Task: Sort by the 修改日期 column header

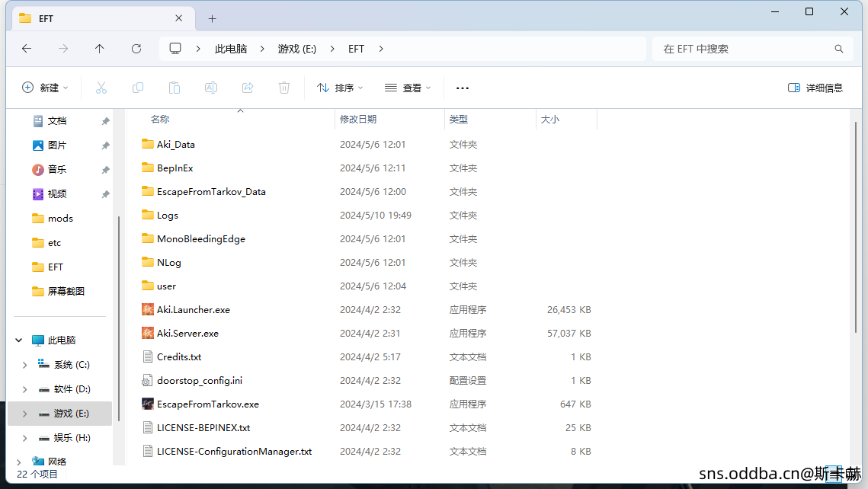Action: (x=358, y=119)
